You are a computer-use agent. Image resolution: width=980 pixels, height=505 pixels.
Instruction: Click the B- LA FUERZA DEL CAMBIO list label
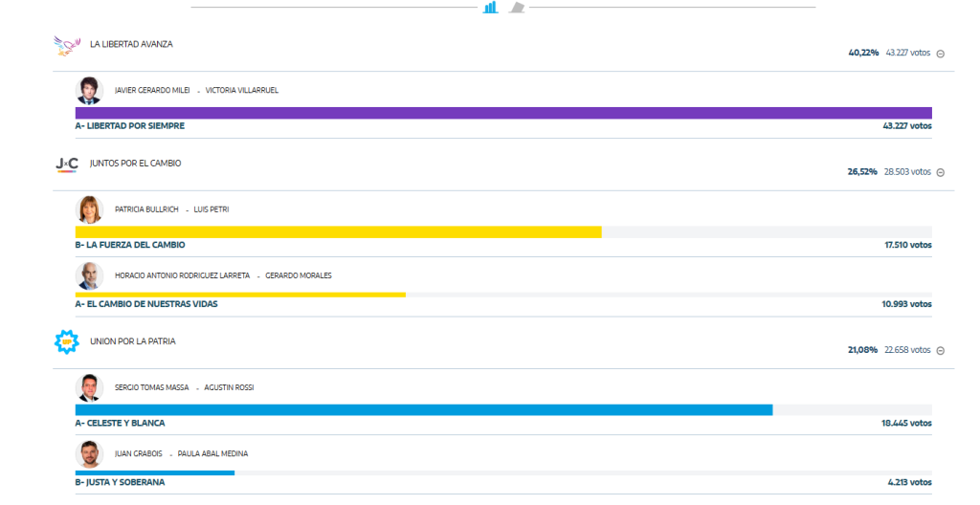130,245
